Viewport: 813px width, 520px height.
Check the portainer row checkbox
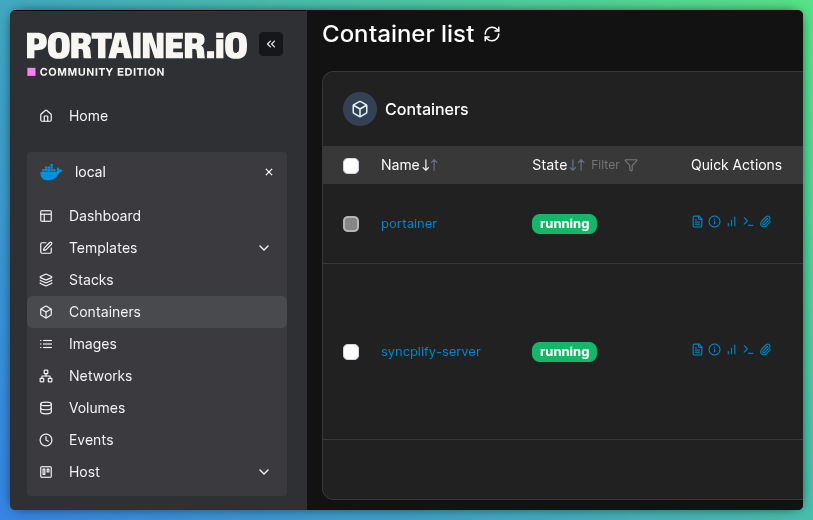tap(351, 224)
